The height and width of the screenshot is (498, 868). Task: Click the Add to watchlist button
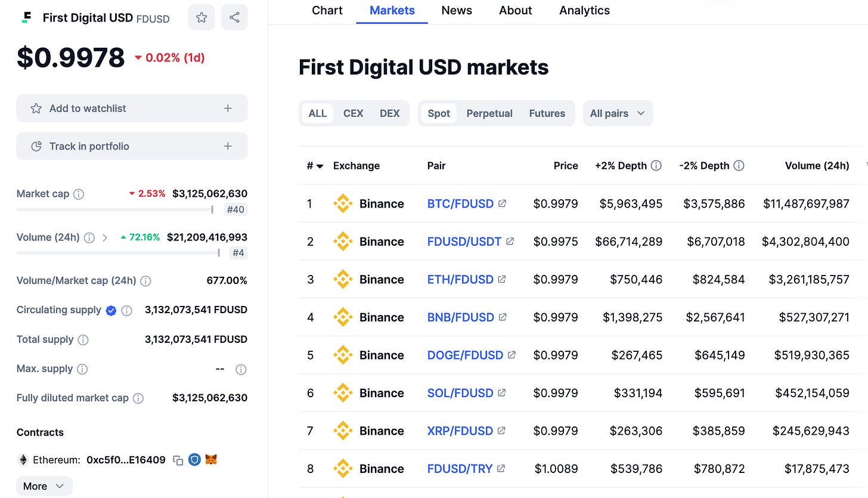coord(132,109)
